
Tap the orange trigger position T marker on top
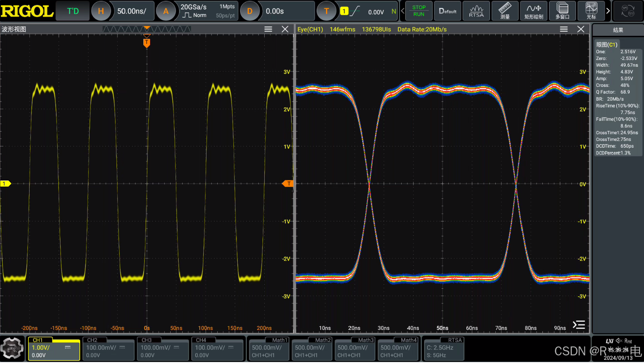pyautogui.click(x=146, y=43)
